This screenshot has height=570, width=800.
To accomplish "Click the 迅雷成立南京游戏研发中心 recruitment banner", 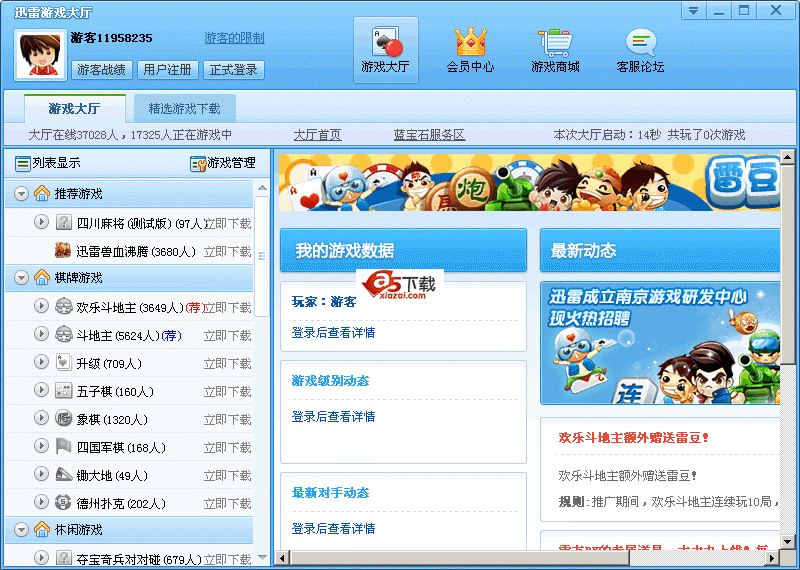I will [660, 343].
